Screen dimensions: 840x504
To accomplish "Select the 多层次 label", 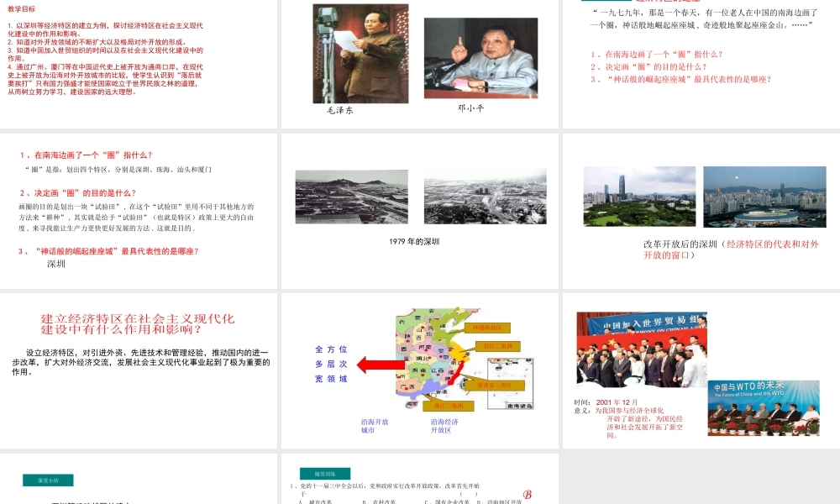I will pyautogui.click(x=331, y=365).
